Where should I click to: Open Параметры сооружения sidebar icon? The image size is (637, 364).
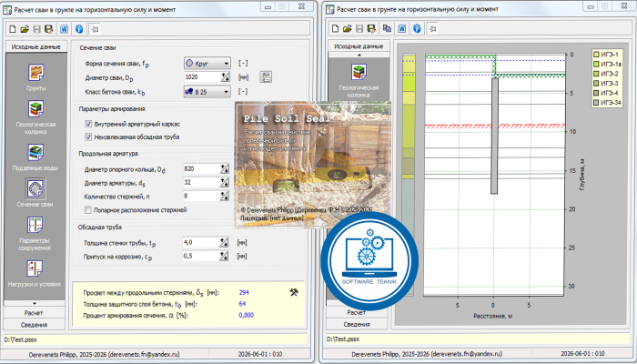click(35, 225)
